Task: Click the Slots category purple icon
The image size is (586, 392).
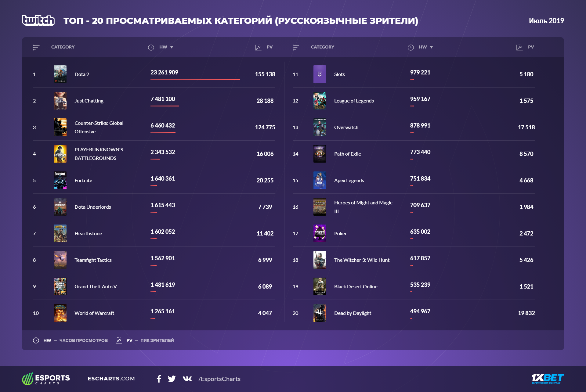Action: click(320, 74)
